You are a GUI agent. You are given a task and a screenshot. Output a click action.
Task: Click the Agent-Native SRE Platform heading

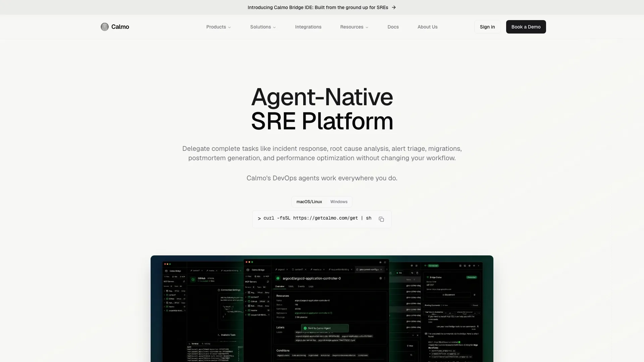(x=322, y=109)
